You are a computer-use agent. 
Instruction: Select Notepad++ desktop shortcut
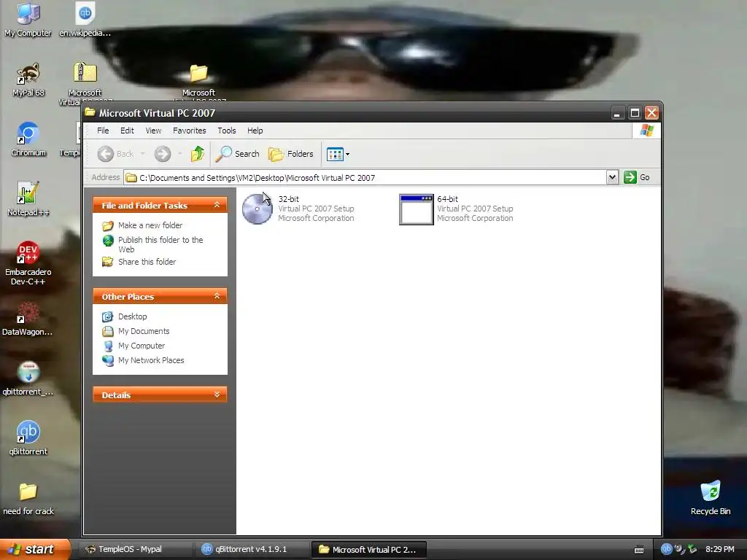pyautogui.click(x=28, y=199)
